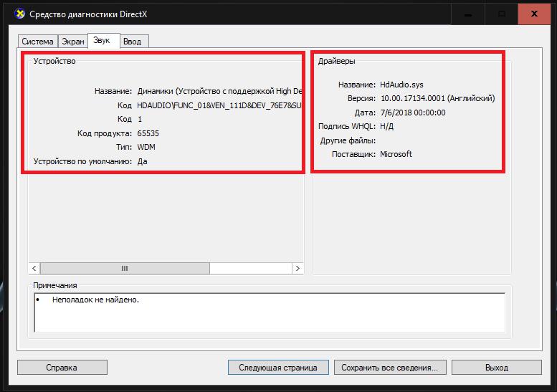Click the right scroll arrow of device panel
Screen dimensions: 557x392
[297, 269]
